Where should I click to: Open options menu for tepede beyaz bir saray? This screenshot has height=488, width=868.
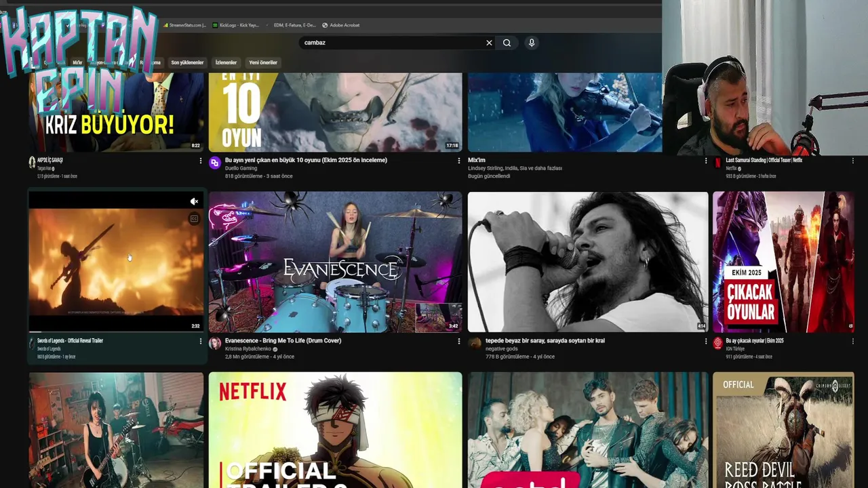click(x=705, y=342)
